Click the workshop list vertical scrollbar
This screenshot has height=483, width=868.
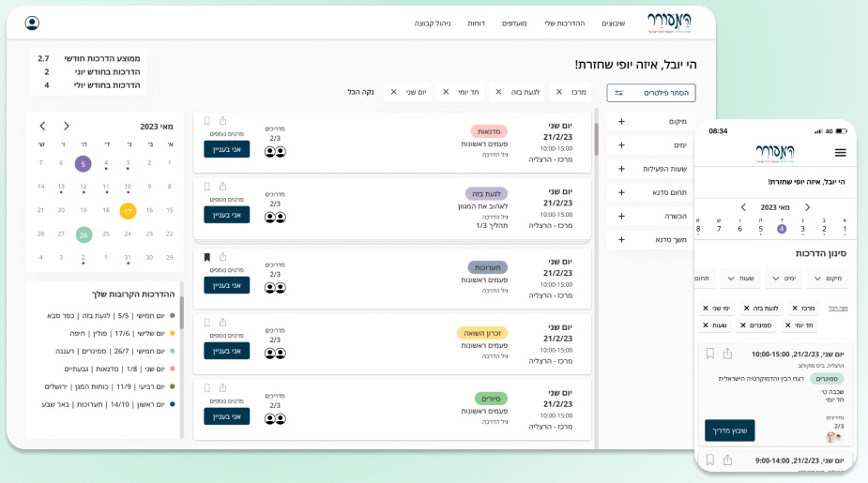coord(596,140)
